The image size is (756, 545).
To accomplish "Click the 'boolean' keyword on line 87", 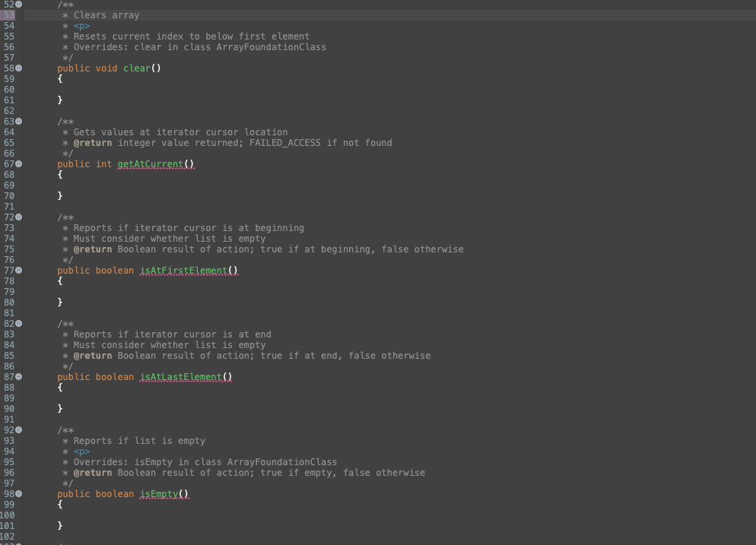I will click(x=115, y=377).
